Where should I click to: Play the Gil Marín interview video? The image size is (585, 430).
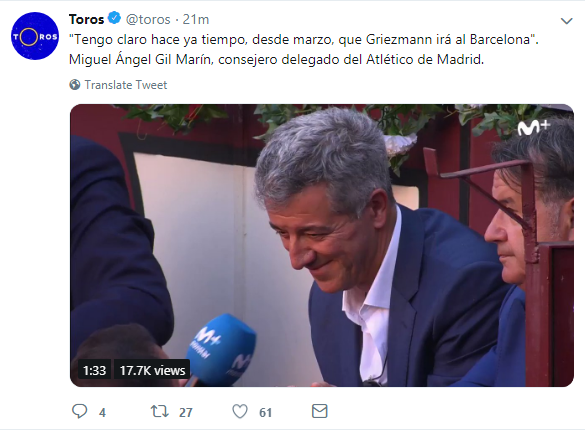pyautogui.click(x=322, y=245)
